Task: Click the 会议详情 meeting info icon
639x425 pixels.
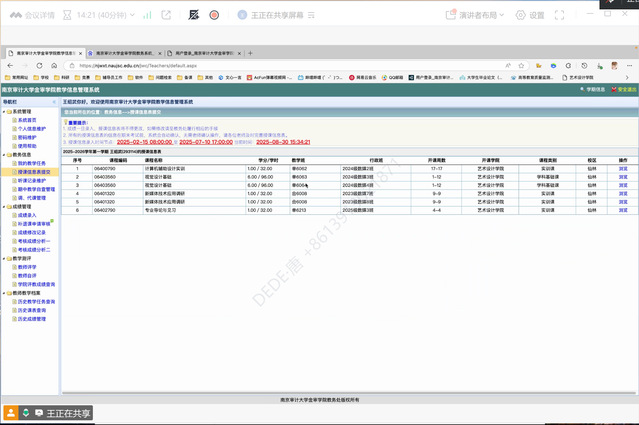Action: 12,15
